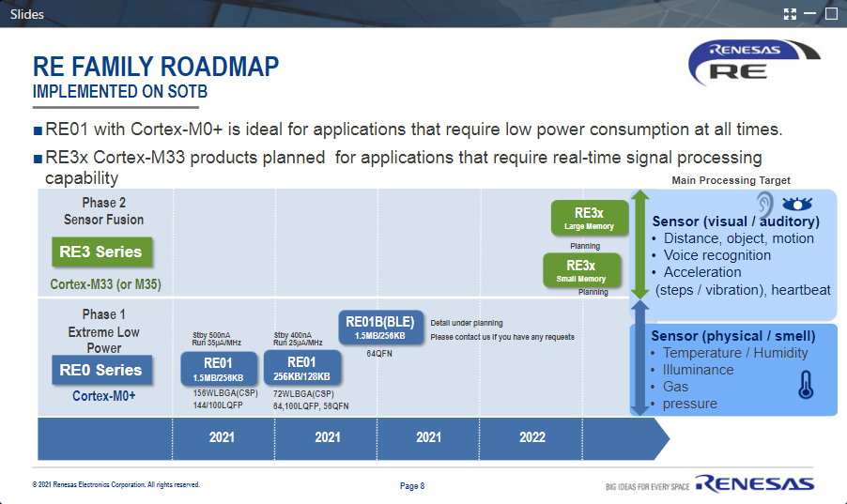
Task: Maximize the Slides panel window
Action: pyautogui.click(x=831, y=13)
